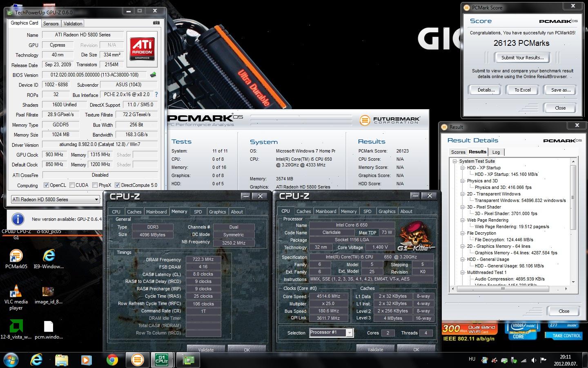Open the Processor #1 selection dropdown
The height and width of the screenshot is (368, 588).
click(331, 332)
